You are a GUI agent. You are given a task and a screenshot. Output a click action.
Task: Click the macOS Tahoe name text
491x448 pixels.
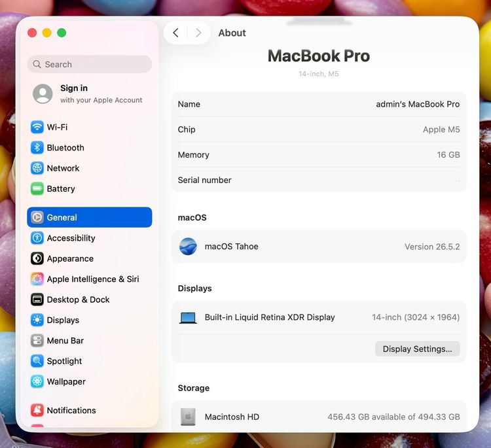pos(231,247)
